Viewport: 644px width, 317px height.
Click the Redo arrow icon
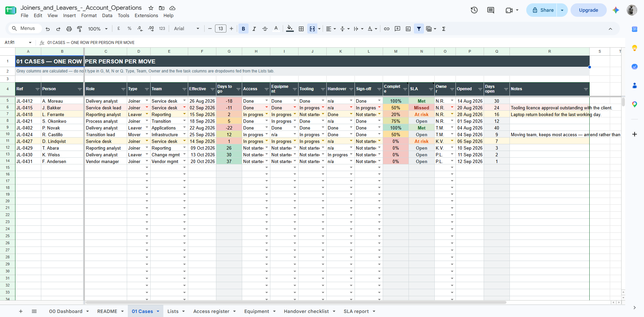point(58,29)
